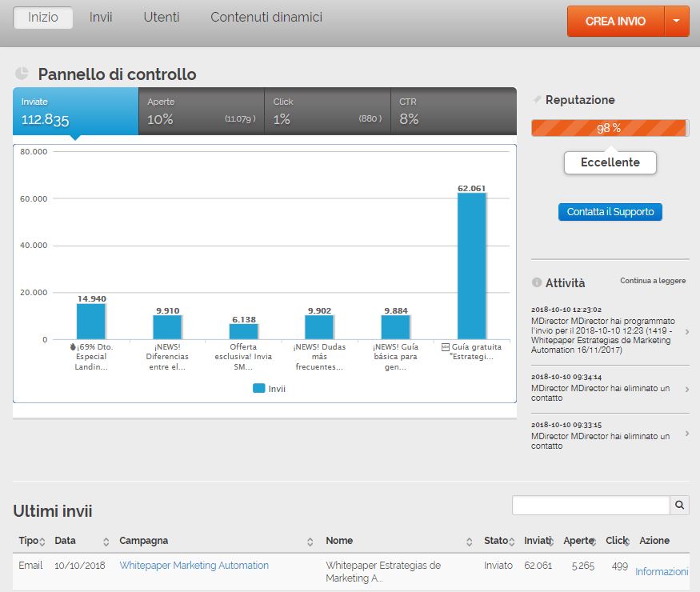This screenshot has width=700, height=592.
Task: Sort by Click column arrows
Action: [627, 542]
